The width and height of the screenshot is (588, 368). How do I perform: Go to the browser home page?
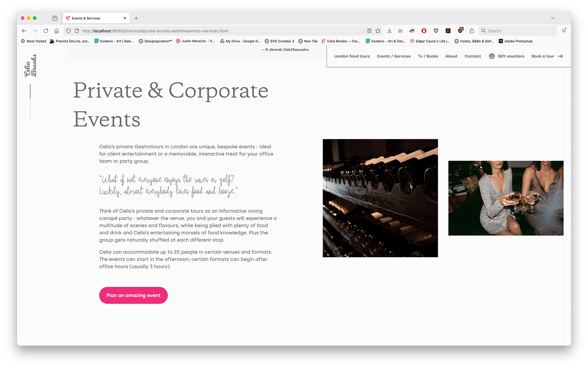[56, 31]
